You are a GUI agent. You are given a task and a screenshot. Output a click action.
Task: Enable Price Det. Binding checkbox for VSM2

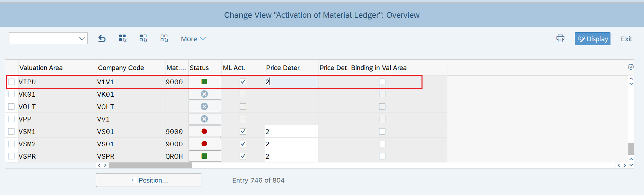382,144
